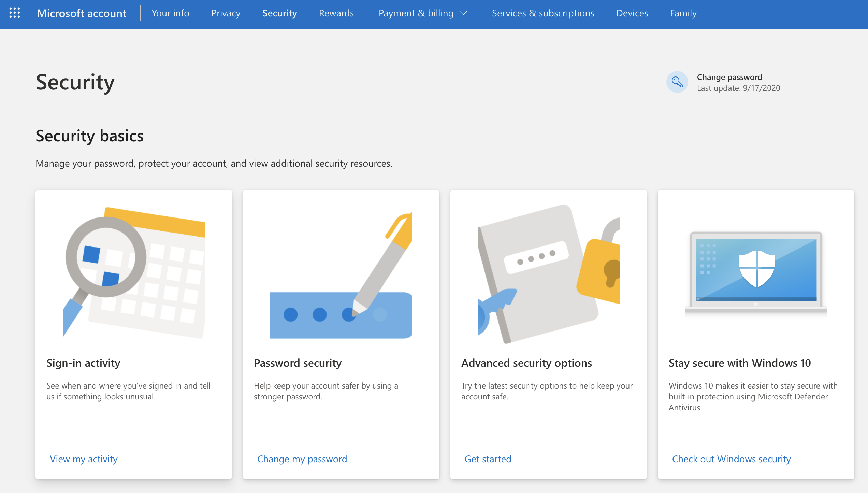
Task: Click the Last update 9/17/2020 text
Action: pos(739,88)
